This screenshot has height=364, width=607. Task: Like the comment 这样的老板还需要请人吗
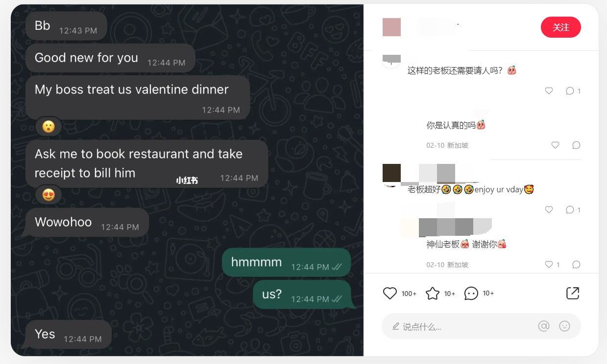(549, 91)
